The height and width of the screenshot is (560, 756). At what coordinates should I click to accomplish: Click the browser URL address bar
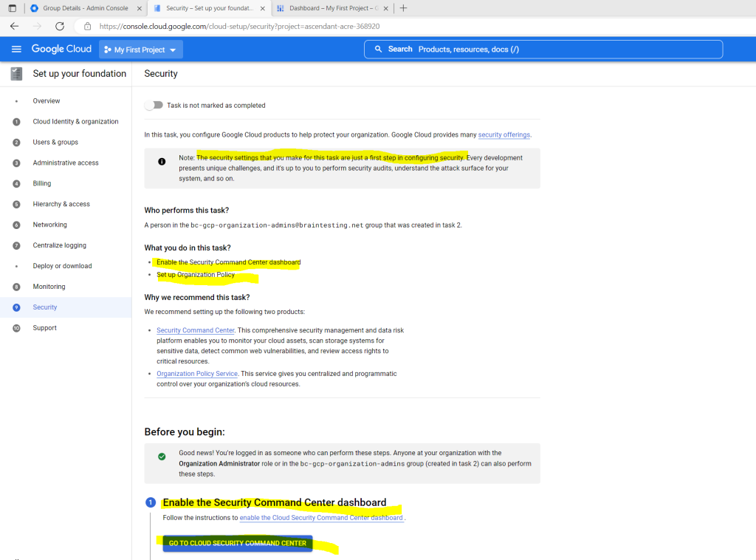(240, 27)
